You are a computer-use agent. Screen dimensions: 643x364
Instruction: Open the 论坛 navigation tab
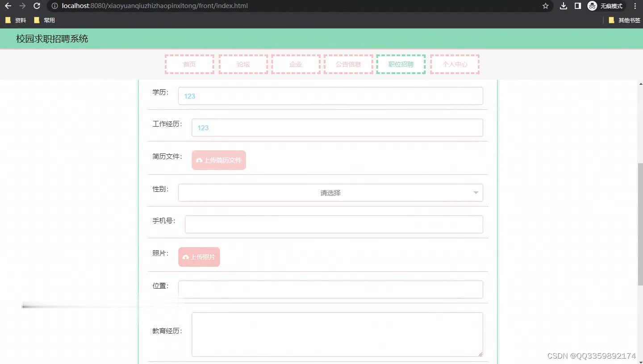[x=243, y=64]
